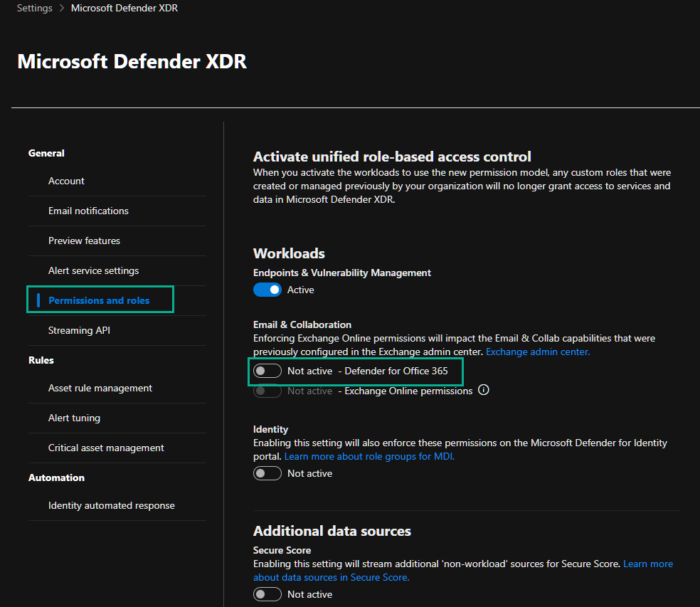Click the Identity workload label
This screenshot has width=700, height=607.
pyautogui.click(x=270, y=429)
